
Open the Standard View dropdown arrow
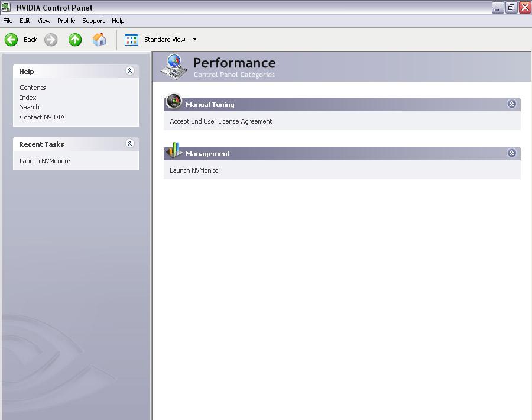(x=194, y=40)
